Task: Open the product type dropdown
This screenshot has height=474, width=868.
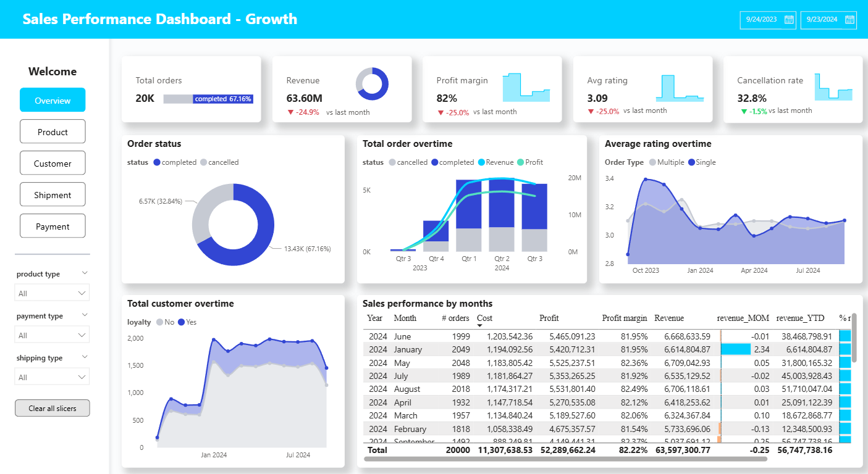Action: tap(53, 293)
